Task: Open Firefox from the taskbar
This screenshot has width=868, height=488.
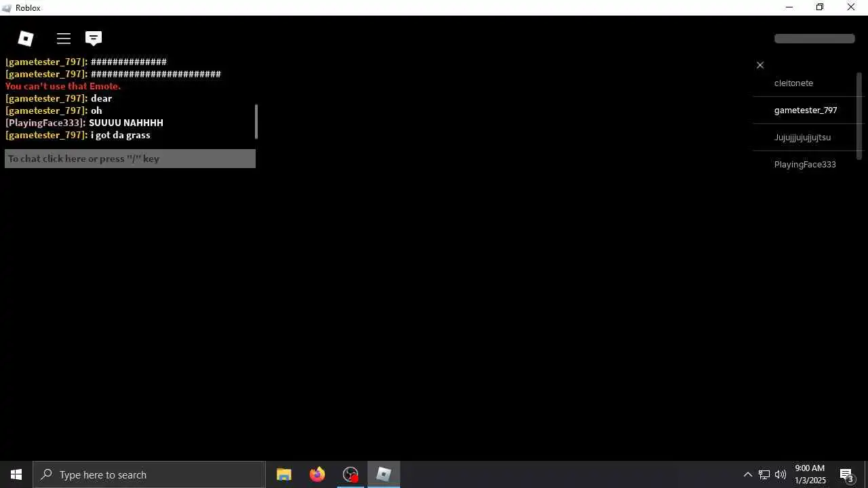Action: (x=317, y=474)
